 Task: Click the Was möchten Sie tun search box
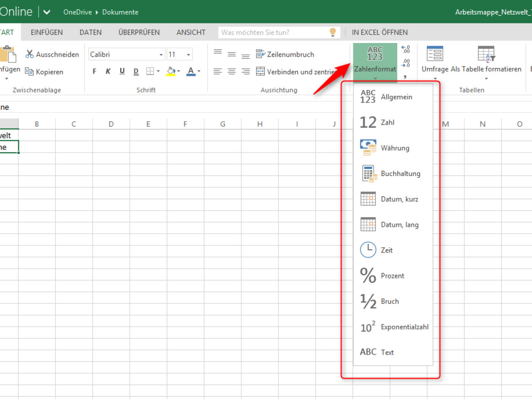(x=274, y=32)
